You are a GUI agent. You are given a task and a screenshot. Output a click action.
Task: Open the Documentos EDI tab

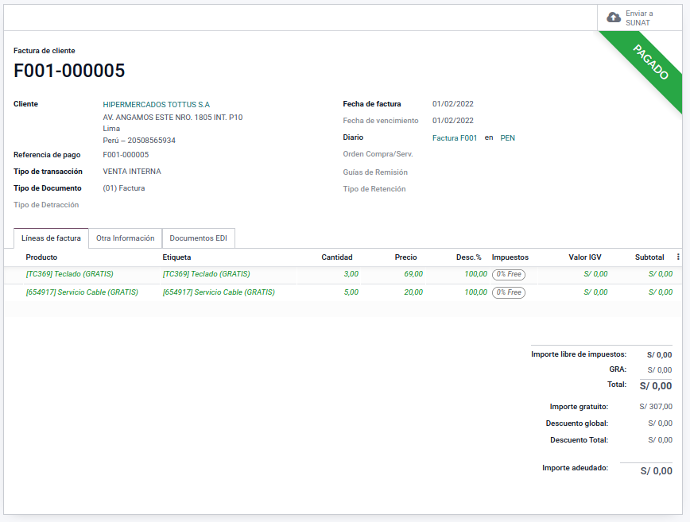click(x=198, y=238)
